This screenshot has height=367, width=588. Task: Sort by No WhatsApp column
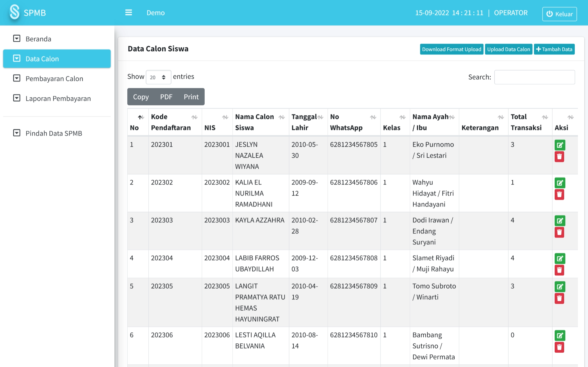coord(354,122)
